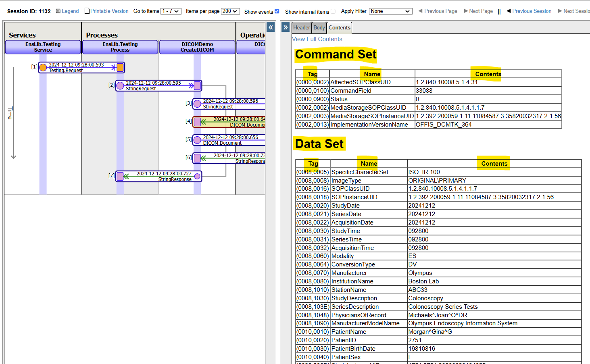
Task: Select the Contents tab
Action: (x=340, y=28)
